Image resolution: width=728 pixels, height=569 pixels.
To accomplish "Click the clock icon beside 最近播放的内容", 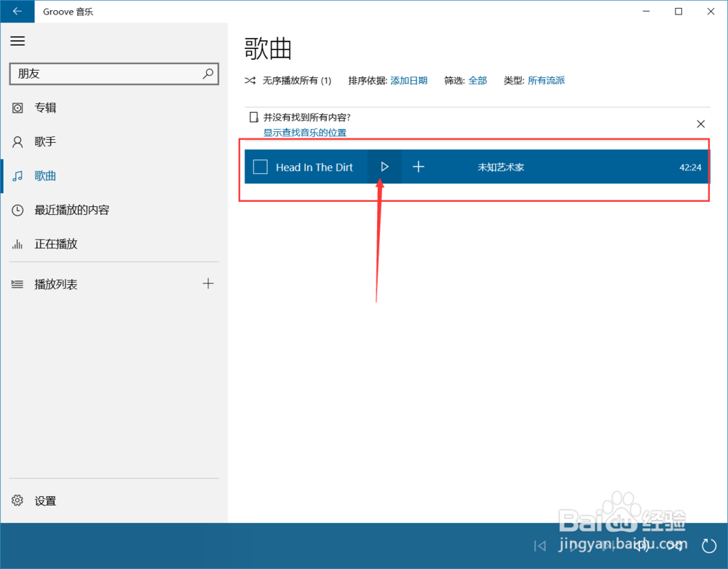I will 17,210.
